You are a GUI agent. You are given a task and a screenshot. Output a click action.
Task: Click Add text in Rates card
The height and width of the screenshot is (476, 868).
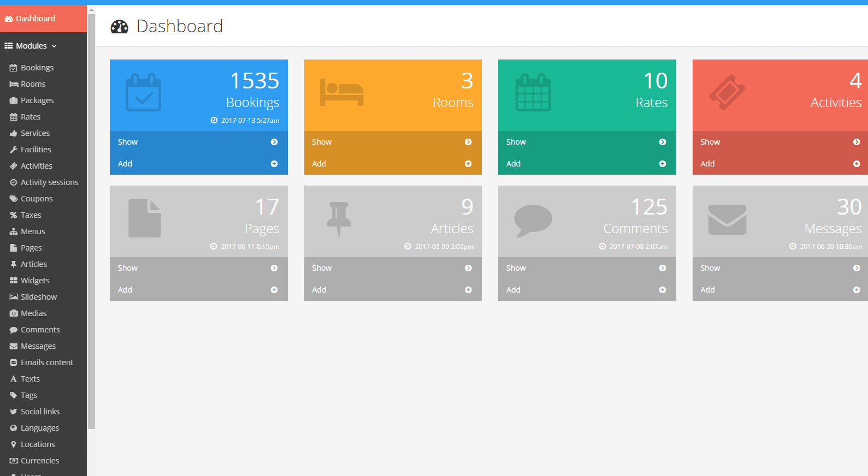(x=513, y=164)
